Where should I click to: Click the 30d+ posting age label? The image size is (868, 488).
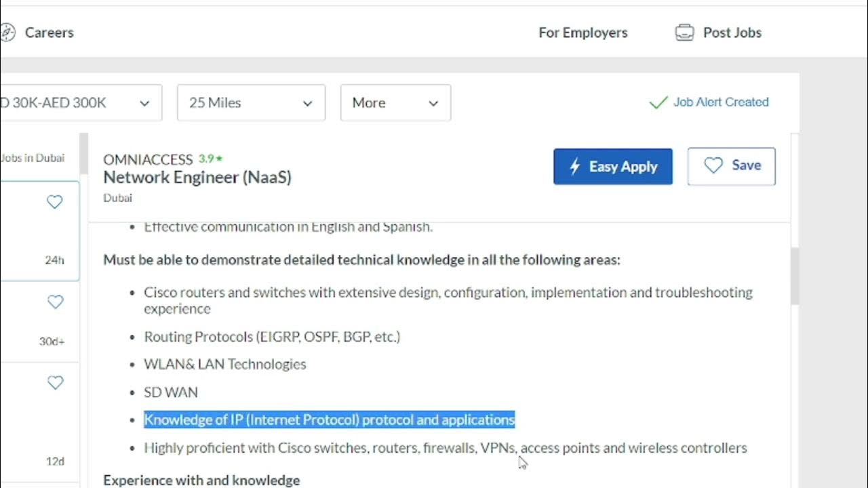[52, 342]
